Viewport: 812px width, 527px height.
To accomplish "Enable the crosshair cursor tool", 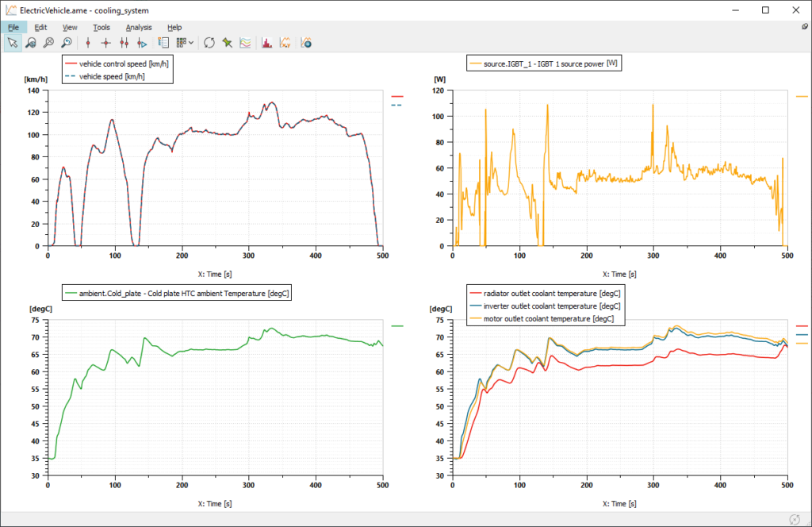I will tap(106, 42).
